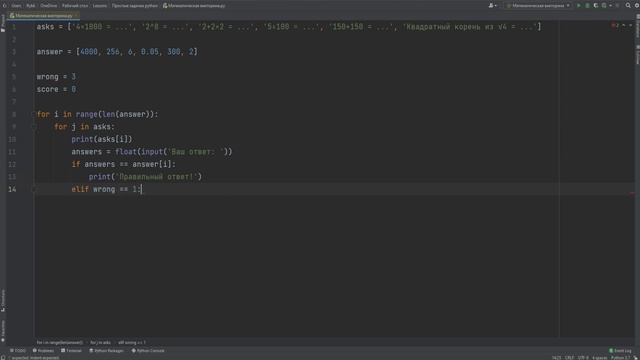
Task: Click the error indicator in editor top-right
Action: tap(615, 26)
